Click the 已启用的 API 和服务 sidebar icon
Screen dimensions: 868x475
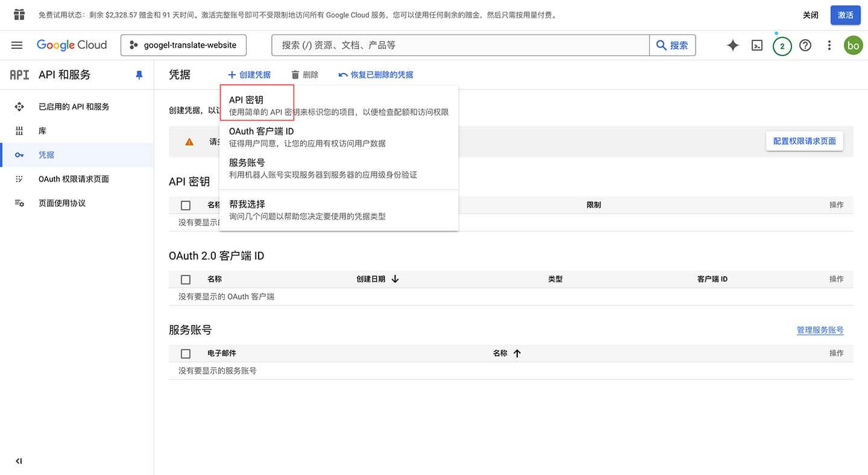coord(19,107)
